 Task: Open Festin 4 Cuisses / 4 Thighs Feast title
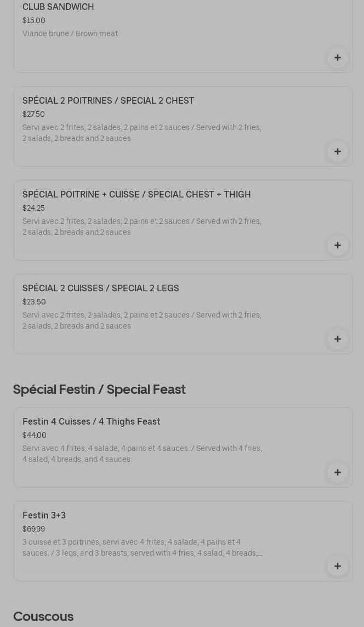[91, 421]
